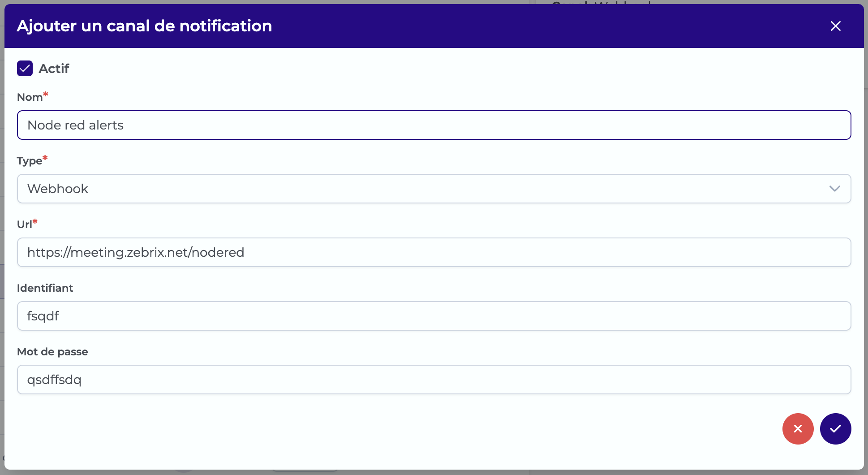Select the Identifiant field with fsqdf
Image resolution: width=868 pixels, height=475 pixels.
(434, 316)
